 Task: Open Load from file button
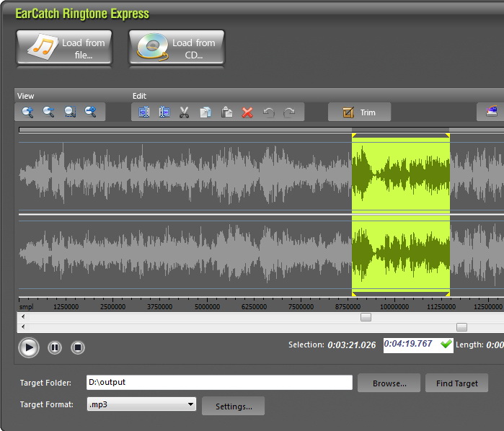pyautogui.click(x=63, y=48)
